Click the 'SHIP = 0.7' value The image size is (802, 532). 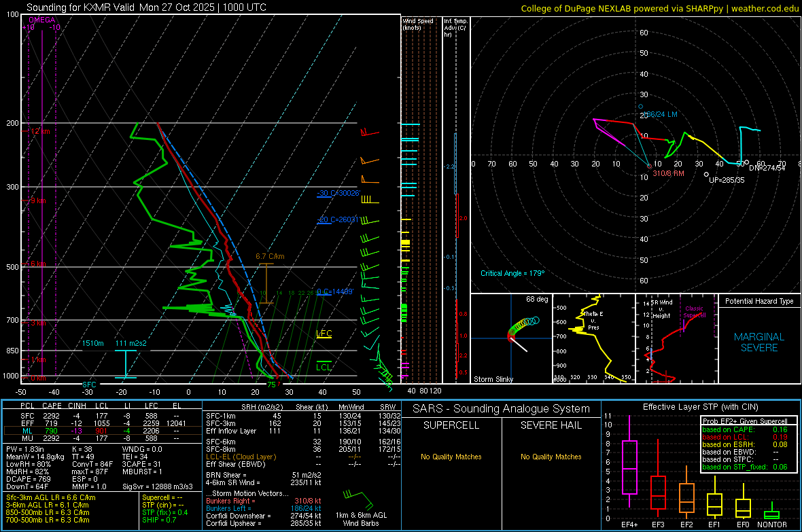[159, 520]
